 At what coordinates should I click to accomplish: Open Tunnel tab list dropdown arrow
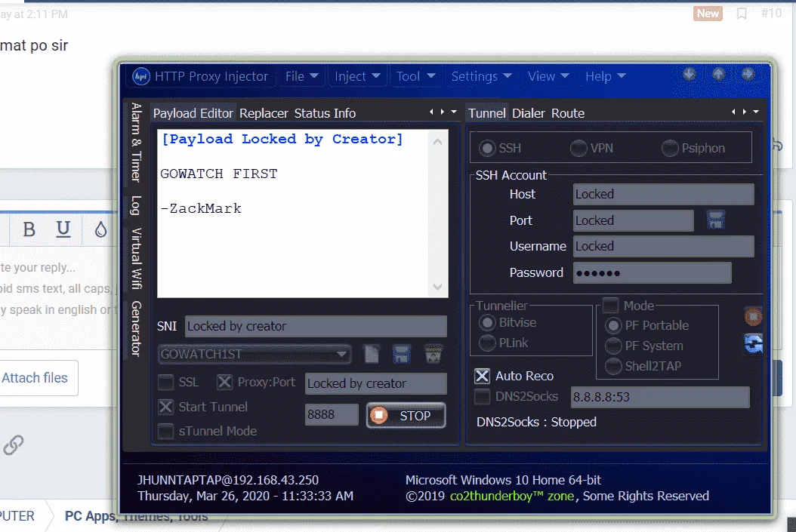pyautogui.click(x=755, y=112)
